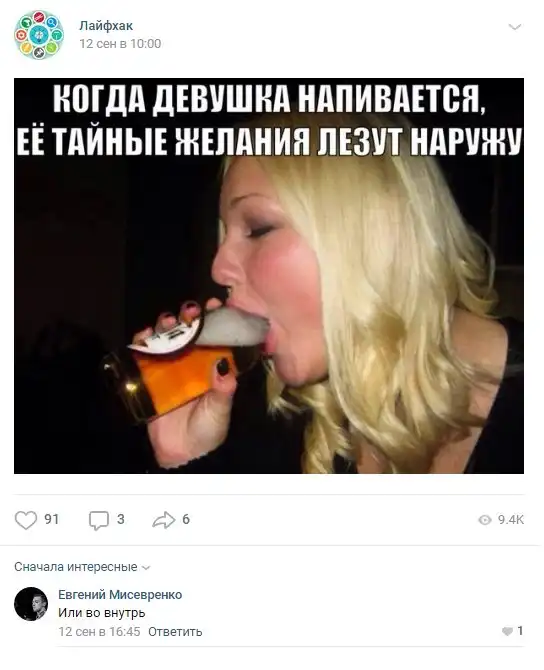Like the post with heart icon
The image size is (544, 670).
(26, 520)
